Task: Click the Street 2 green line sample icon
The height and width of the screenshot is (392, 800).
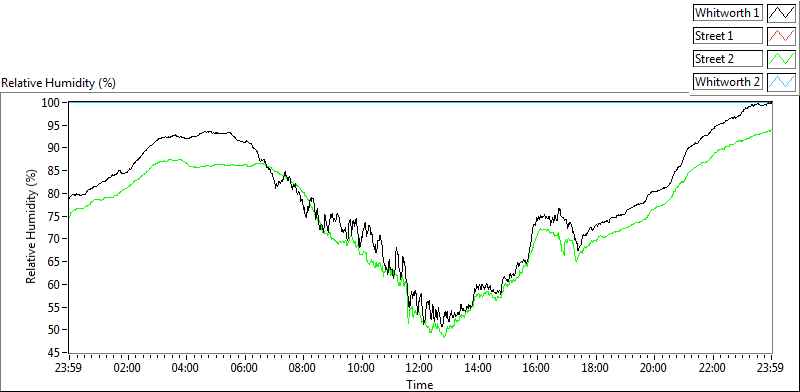Action: (781, 59)
